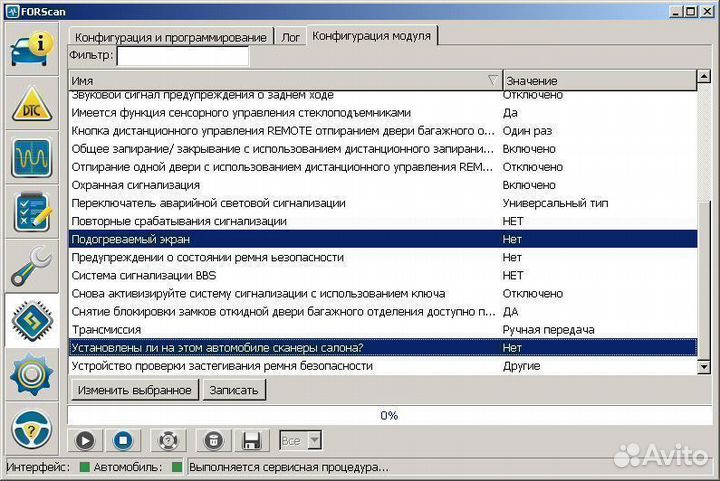The image size is (720, 481).
Task: Switch to the 'Лог' tab
Action: tap(289, 37)
